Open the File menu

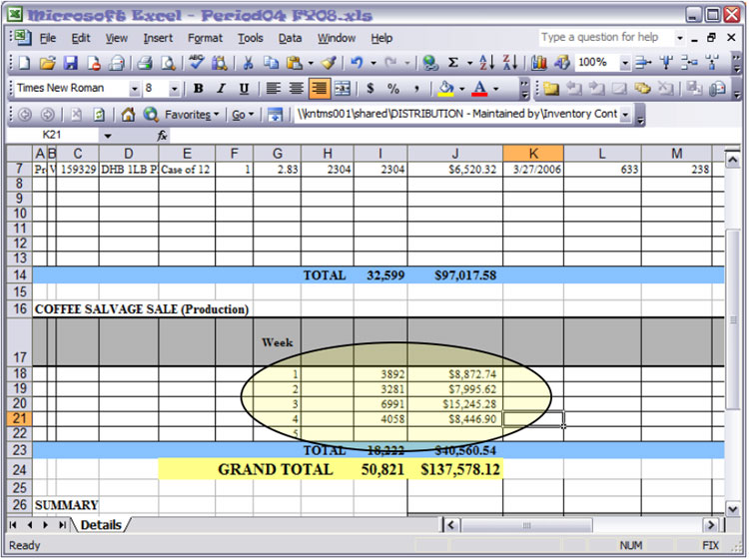click(x=47, y=38)
